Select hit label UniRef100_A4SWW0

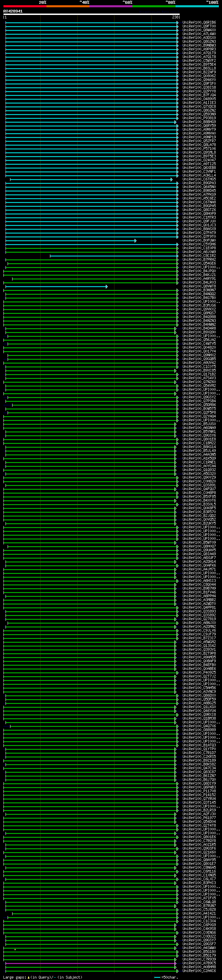coord(199,948)
